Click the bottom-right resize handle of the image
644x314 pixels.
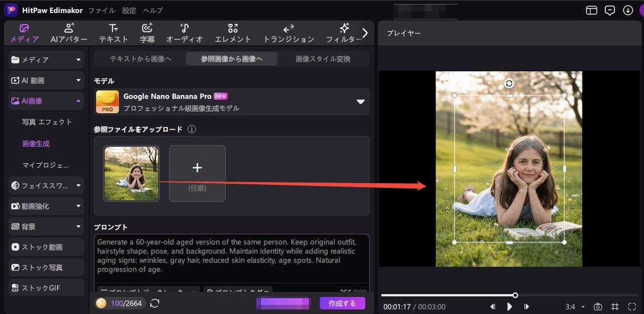(x=564, y=242)
